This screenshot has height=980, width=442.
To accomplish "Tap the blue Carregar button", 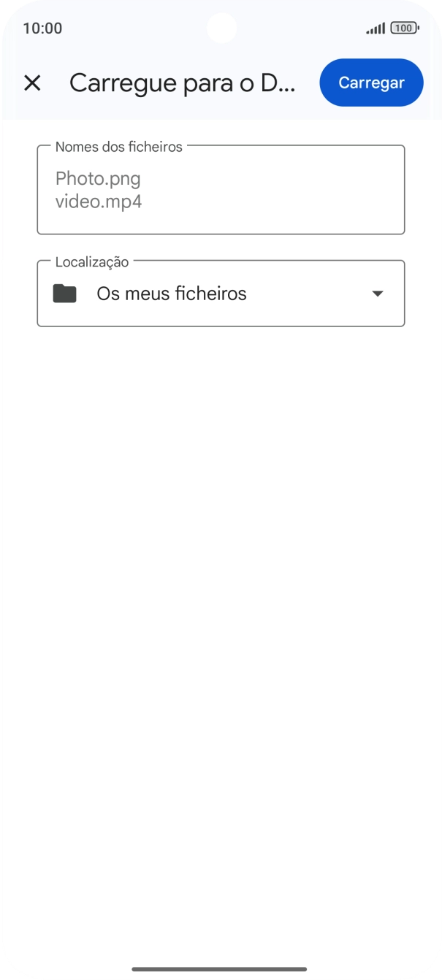I will point(371,83).
